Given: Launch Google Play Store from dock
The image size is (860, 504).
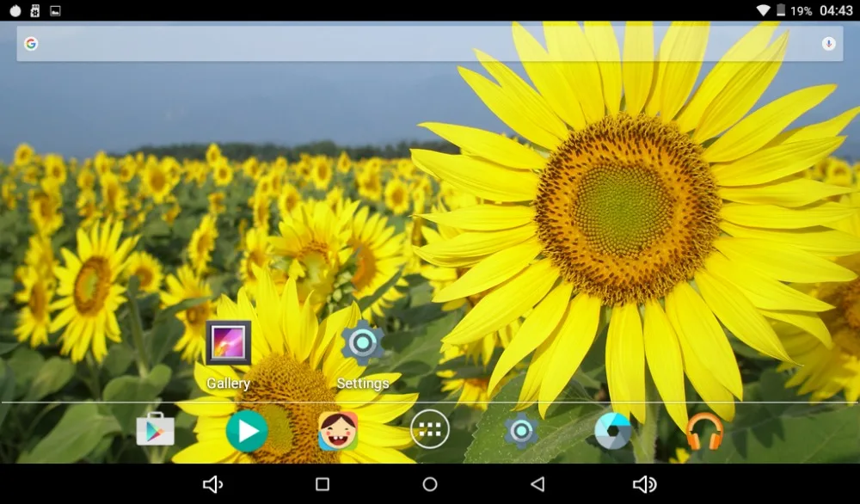Looking at the screenshot, I should pos(155,429).
